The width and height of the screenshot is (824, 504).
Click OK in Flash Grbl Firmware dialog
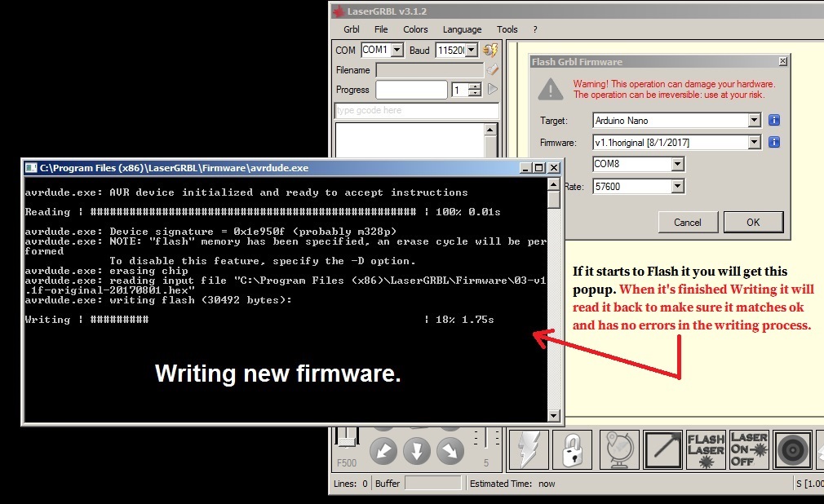[x=753, y=223]
